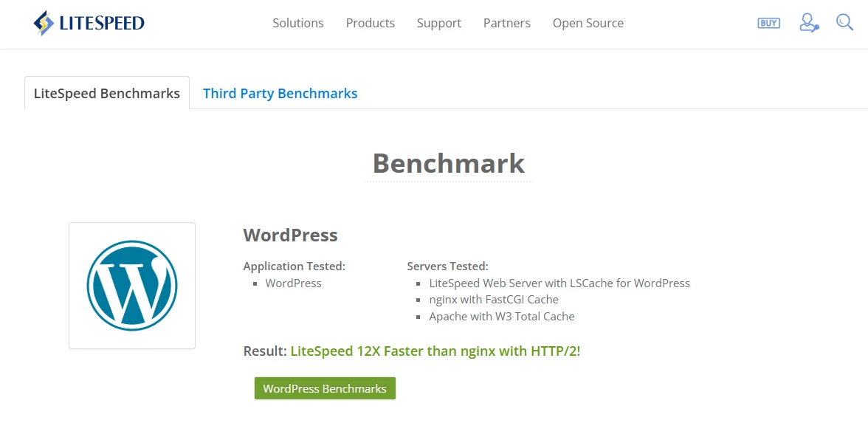Click 'nginx with FastCGI Cache' list item
868x437 pixels.
494,300
